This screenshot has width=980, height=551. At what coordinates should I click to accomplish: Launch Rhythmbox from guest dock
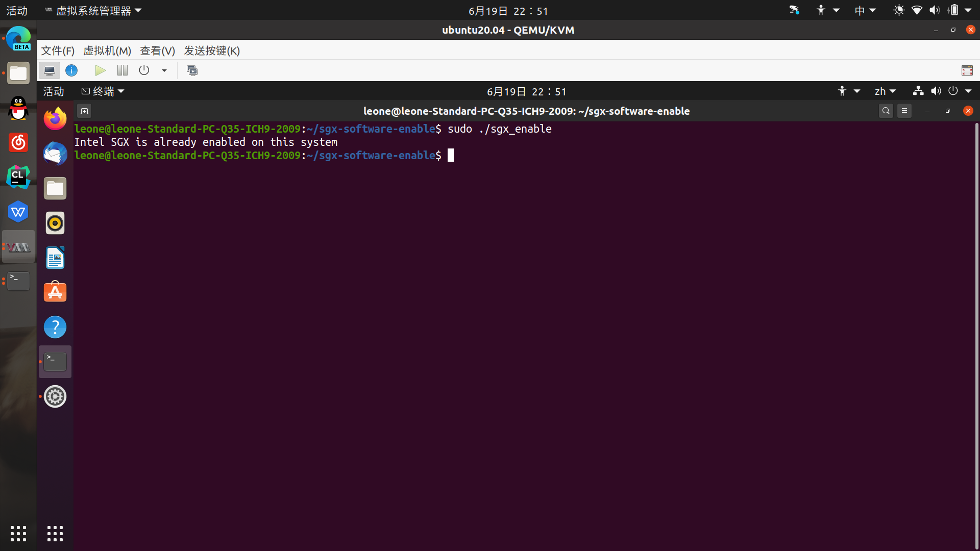click(x=55, y=223)
